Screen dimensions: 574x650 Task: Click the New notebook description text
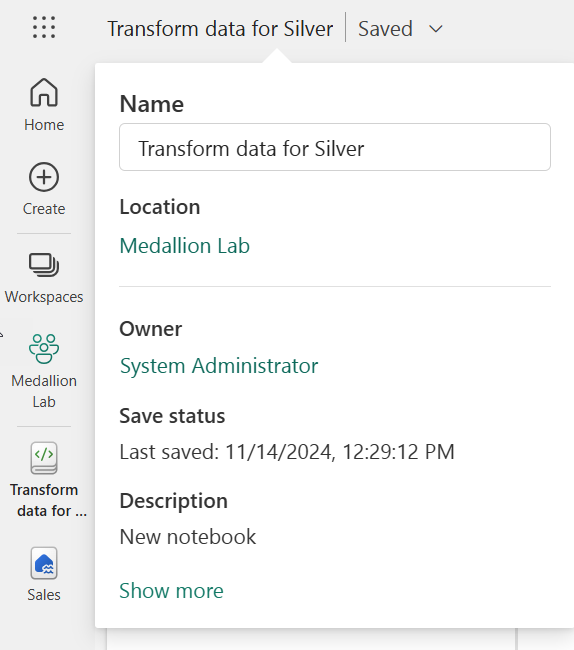pyautogui.click(x=188, y=537)
